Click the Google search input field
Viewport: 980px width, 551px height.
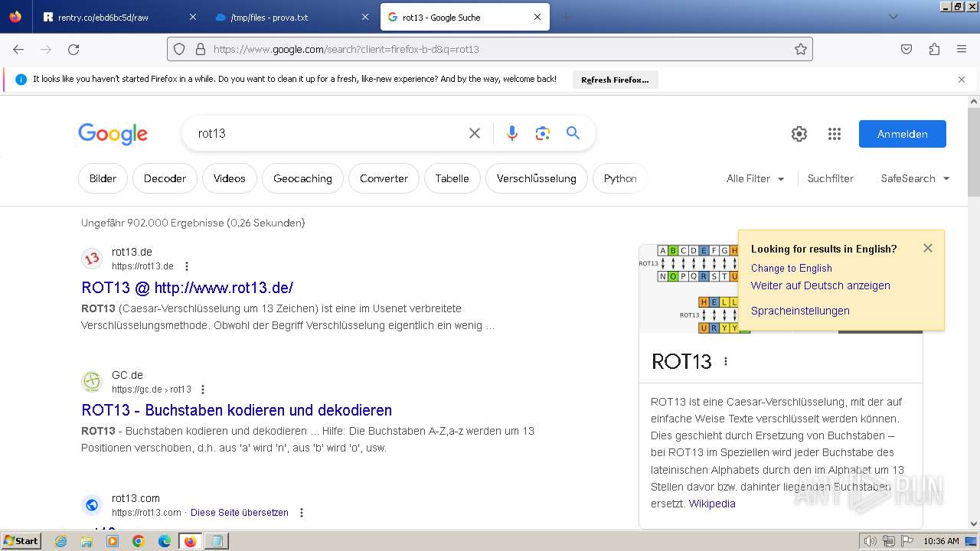click(329, 133)
